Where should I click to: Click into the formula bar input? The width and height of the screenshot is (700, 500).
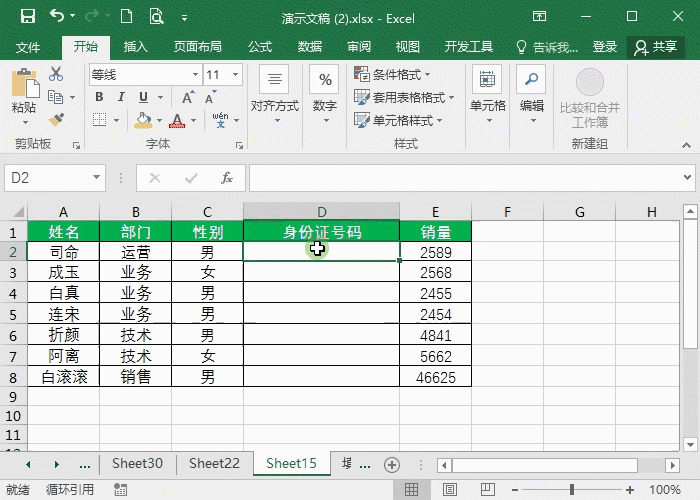click(x=463, y=178)
